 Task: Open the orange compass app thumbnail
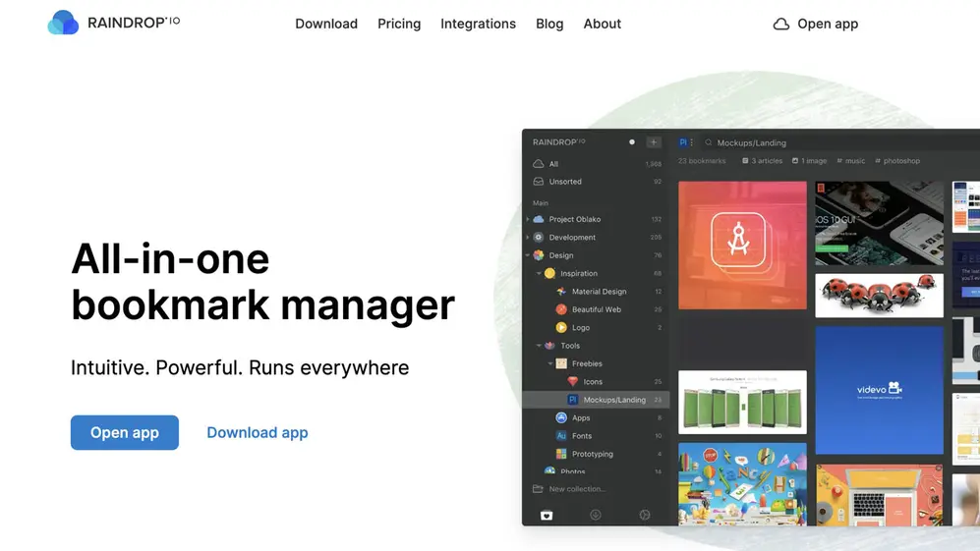click(742, 246)
